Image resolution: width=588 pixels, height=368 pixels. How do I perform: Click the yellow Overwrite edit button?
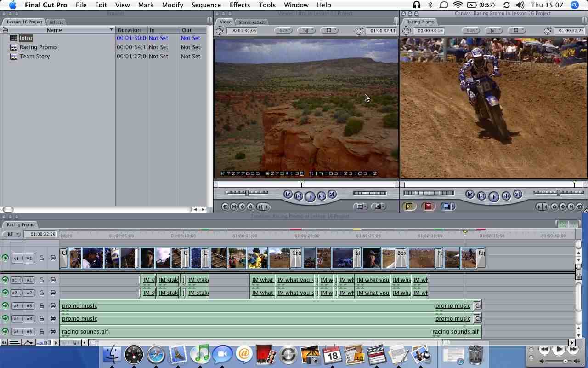[x=409, y=207]
